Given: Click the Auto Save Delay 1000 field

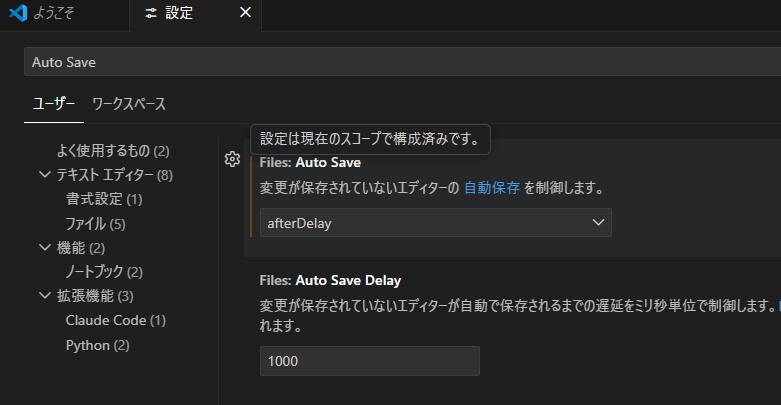Looking at the screenshot, I should [369, 361].
